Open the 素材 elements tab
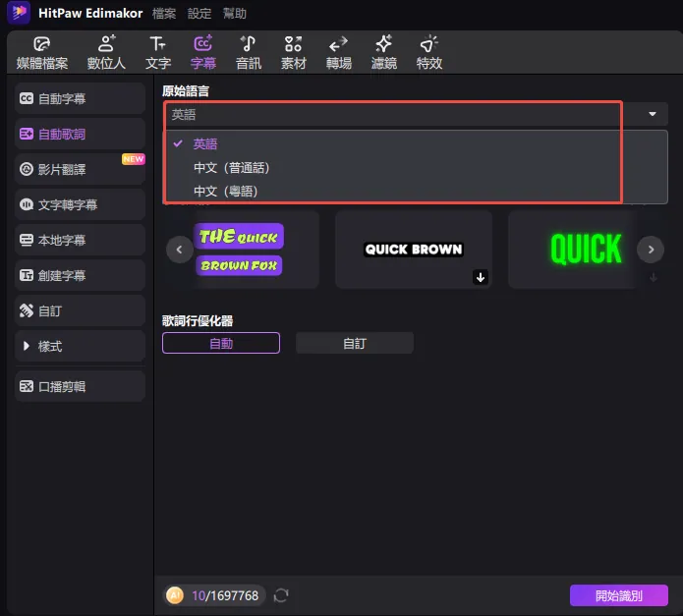Image resolution: width=683 pixels, height=616 pixels. pyautogui.click(x=294, y=53)
